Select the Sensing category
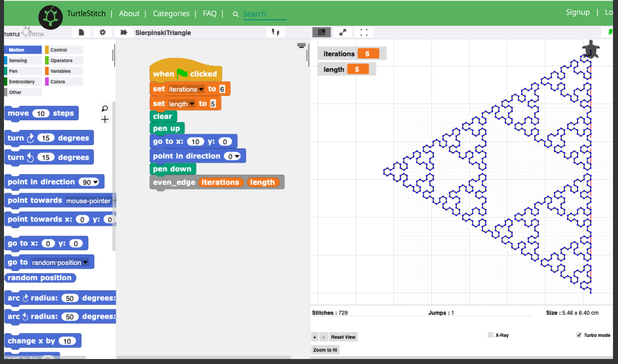The height and width of the screenshot is (364, 618). point(23,60)
